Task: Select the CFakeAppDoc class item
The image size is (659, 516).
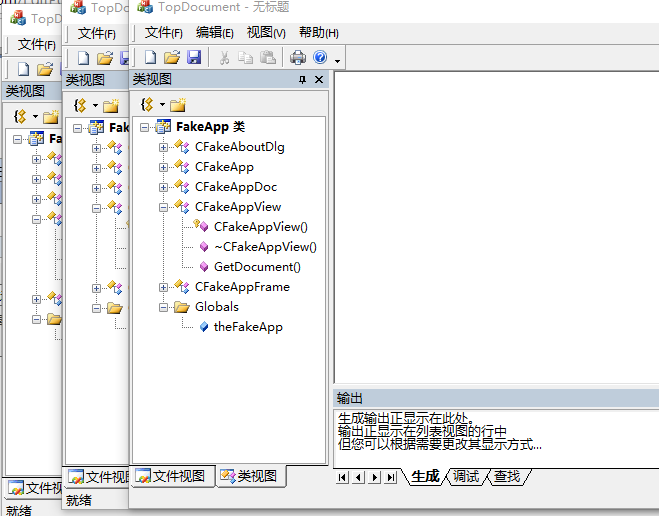Action: coord(236,187)
